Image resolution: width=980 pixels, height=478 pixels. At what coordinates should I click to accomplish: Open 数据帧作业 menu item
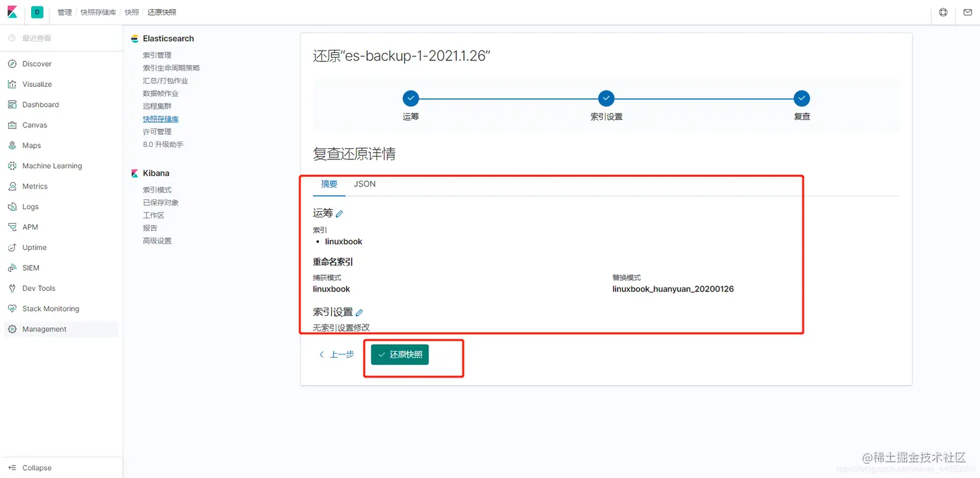161,93
